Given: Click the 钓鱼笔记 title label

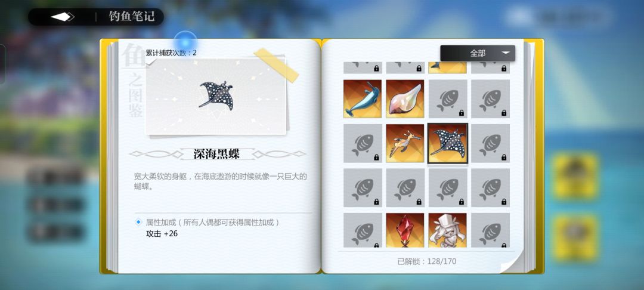Looking at the screenshot, I should pos(132,17).
